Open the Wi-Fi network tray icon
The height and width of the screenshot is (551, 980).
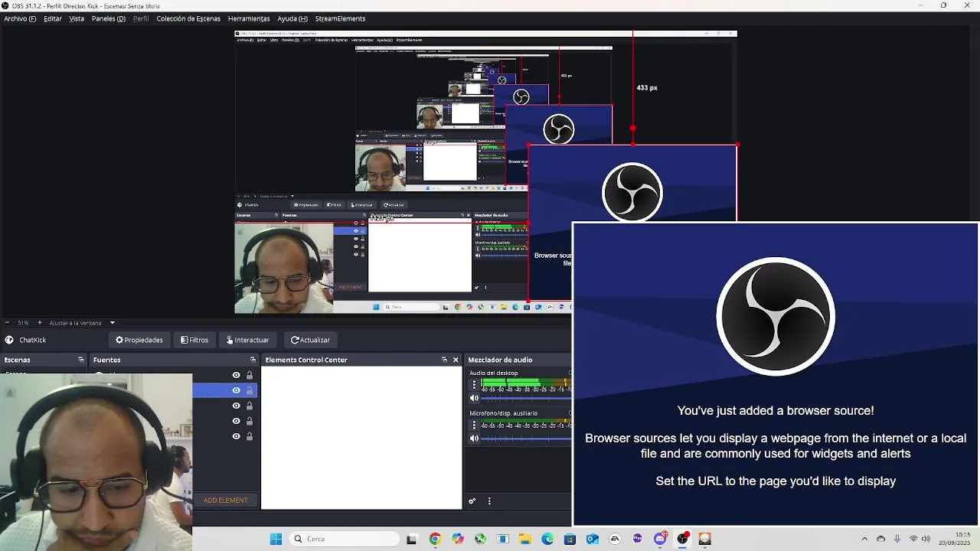point(913,539)
